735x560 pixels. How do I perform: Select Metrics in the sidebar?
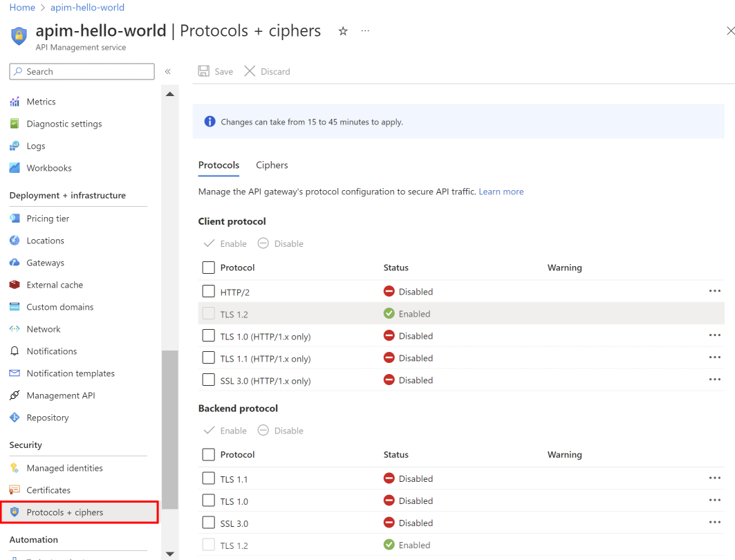click(40, 101)
